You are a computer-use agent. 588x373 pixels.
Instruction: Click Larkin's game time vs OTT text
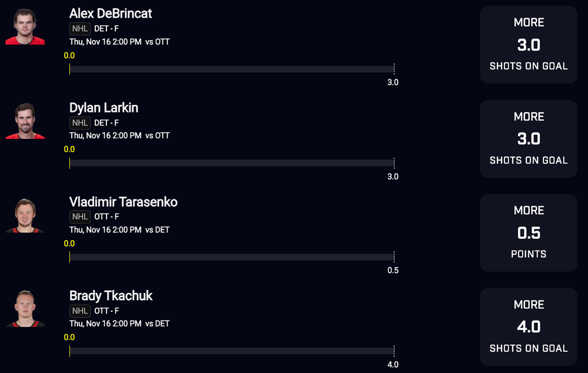pyautogui.click(x=119, y=135)
